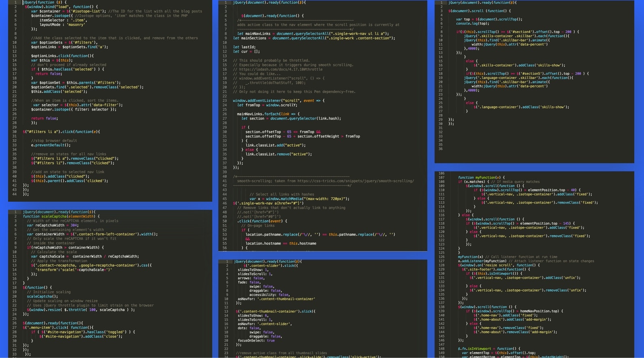Screen dimensions: 644x358
Task: Click "$(window).resize( $.throttle( 100, scaleCaptcha ) );"
Action: point(81,310)
